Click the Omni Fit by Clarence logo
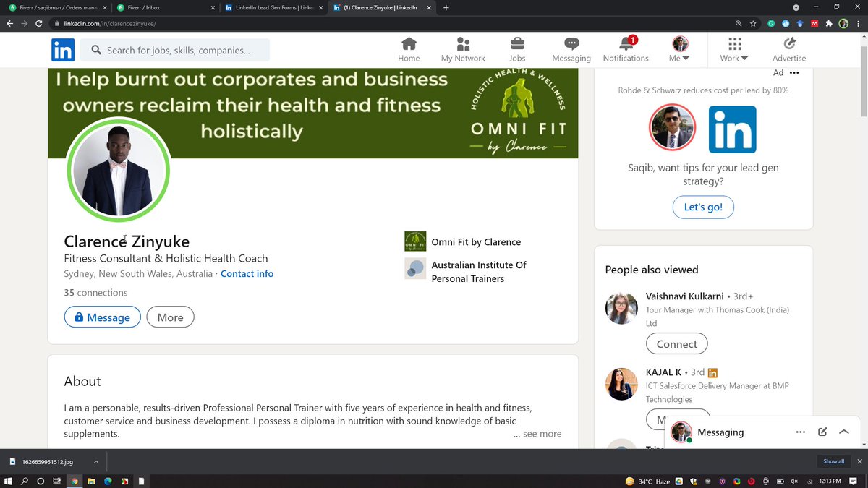The height and width of the screenshot is (488, 868). [415, 241]
